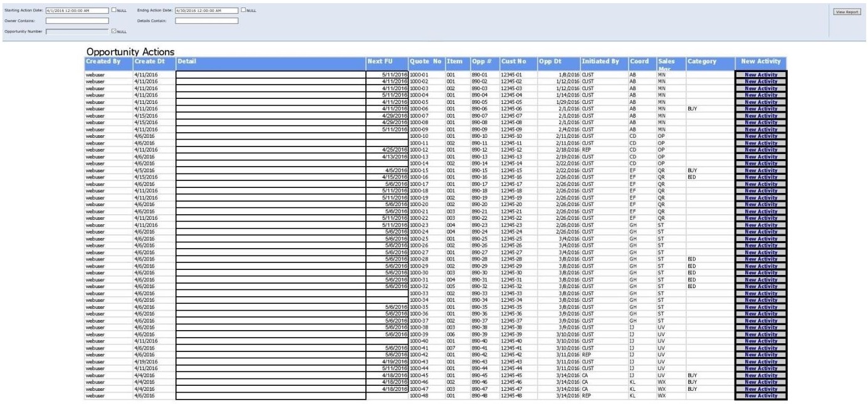Toggle NULL checkbox for Ending Action Date

(243, 11)
